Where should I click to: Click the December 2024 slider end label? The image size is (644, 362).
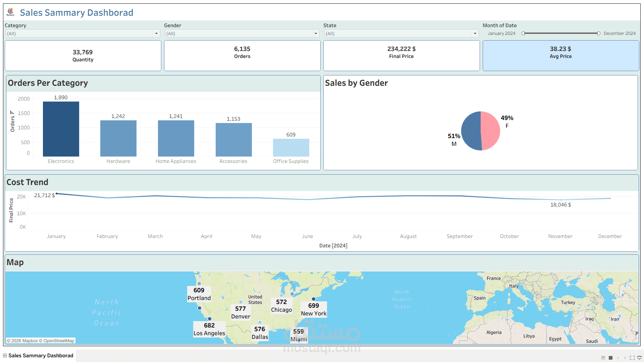point(620,34)
